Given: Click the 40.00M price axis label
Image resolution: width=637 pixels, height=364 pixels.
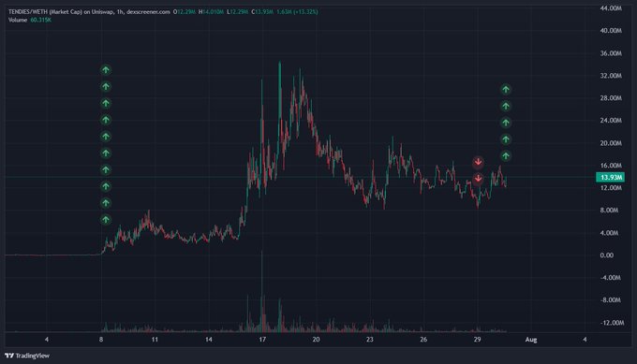Looking at the screenshot, I should click(611, 31).
